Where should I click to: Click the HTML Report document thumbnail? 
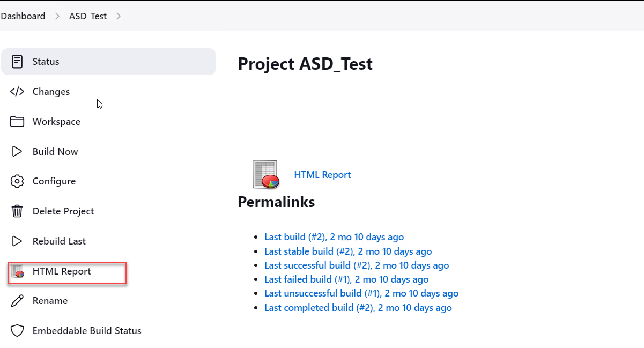click(265, 174)
